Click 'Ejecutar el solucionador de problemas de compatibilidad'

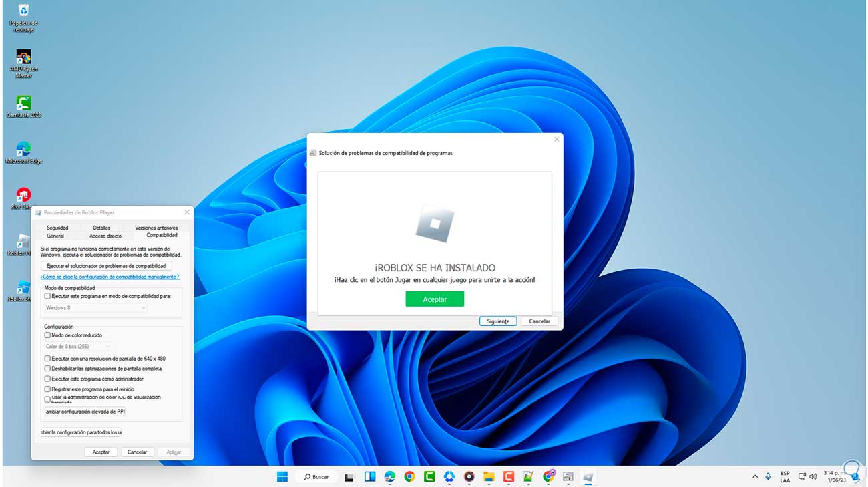click(106, 266)
